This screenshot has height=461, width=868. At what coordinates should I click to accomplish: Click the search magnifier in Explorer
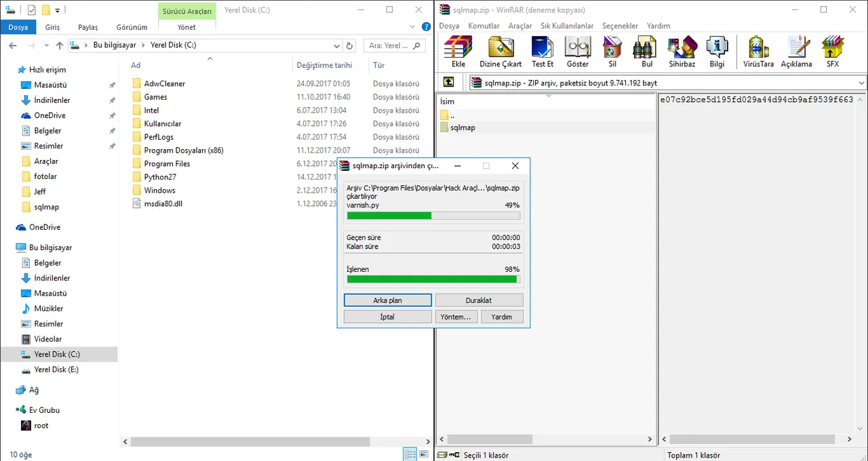(x=417, y=45)
